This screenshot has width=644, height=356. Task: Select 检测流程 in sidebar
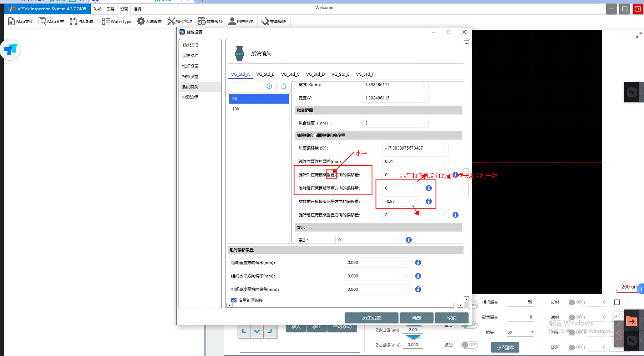click(x=200, y=97)
